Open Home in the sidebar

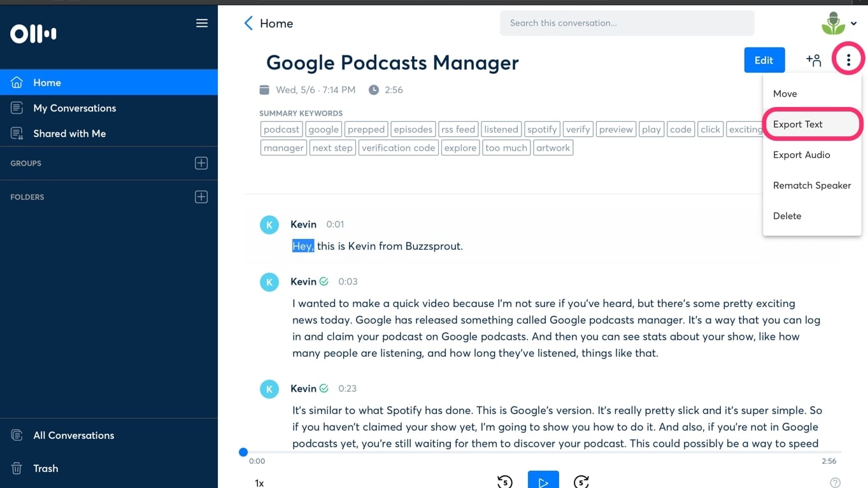point(109,82)
